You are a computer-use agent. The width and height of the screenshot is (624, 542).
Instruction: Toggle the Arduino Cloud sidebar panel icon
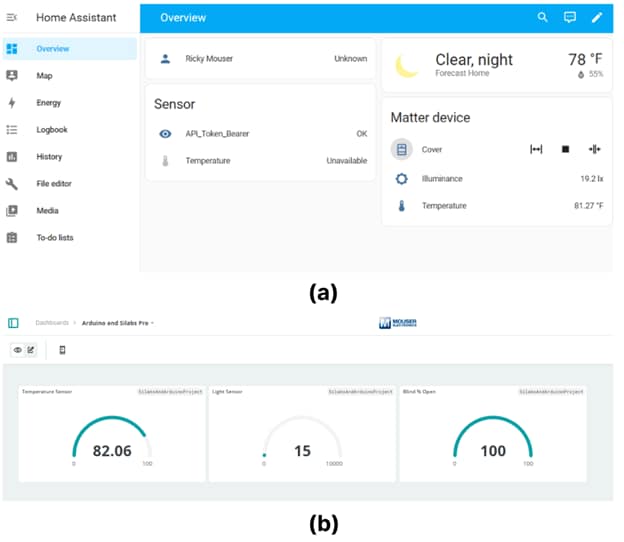[13, 323]
